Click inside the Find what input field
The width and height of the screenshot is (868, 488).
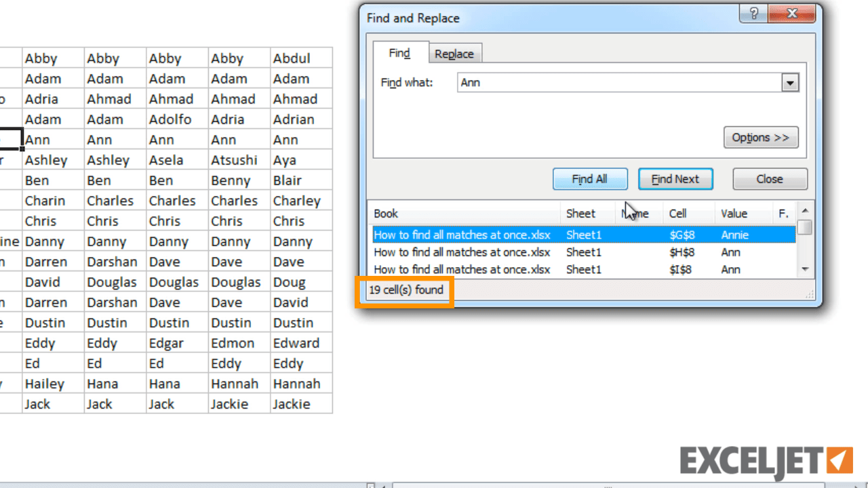pyautogui.click(x=610, y=82)
